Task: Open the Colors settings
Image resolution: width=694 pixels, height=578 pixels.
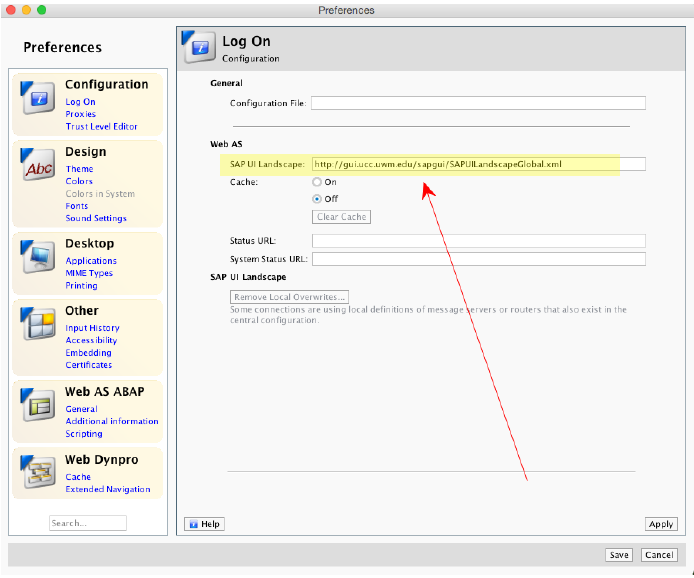Action: 79,181
